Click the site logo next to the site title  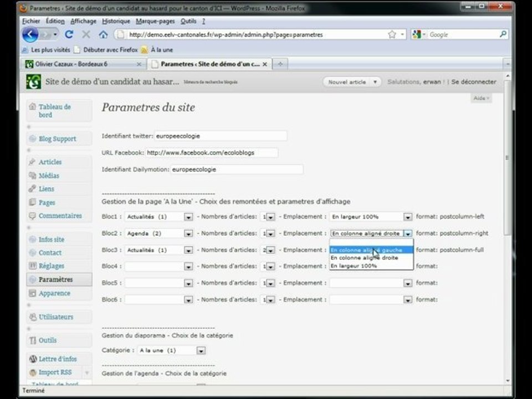34,82
